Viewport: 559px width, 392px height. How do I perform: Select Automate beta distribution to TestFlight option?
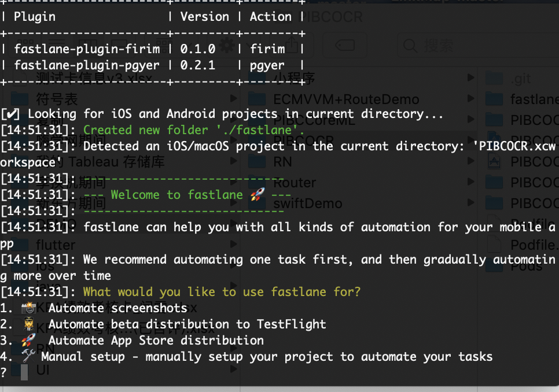click(x=187, y=324)
